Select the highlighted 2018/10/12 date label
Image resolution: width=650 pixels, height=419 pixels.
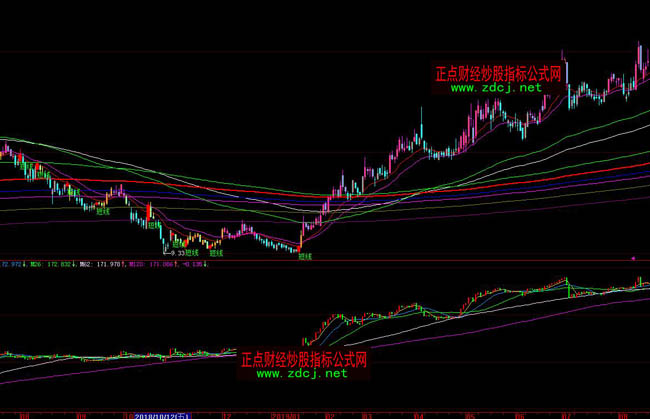click(161, 413)
